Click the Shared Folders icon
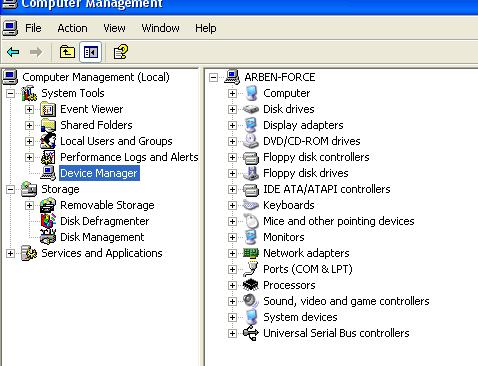Viewport: 478px width, 366px height. click(48, 125)
